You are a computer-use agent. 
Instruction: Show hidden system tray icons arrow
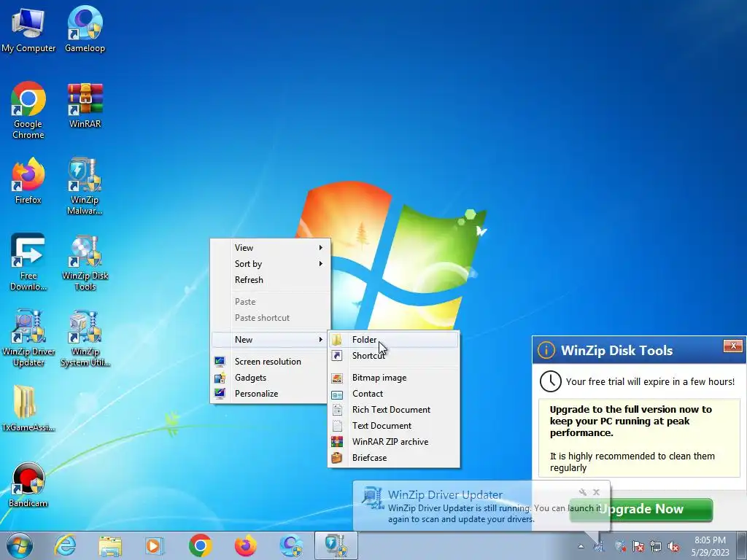[x=581, y=546]
